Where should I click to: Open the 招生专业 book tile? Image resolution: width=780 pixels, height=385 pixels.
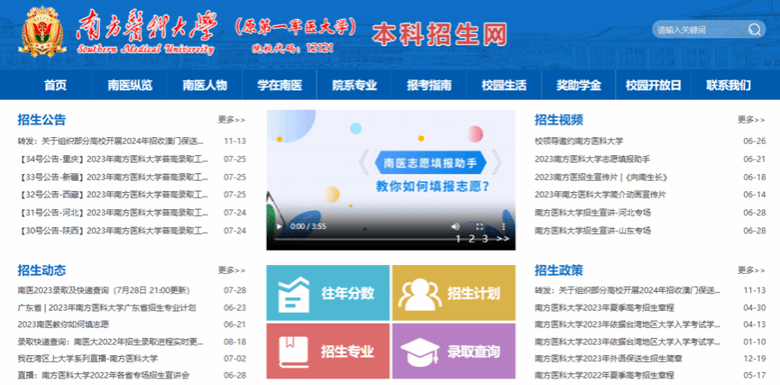point(328,351)
